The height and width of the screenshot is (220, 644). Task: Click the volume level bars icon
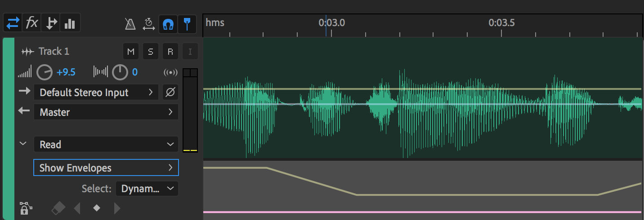click(25, 72)
